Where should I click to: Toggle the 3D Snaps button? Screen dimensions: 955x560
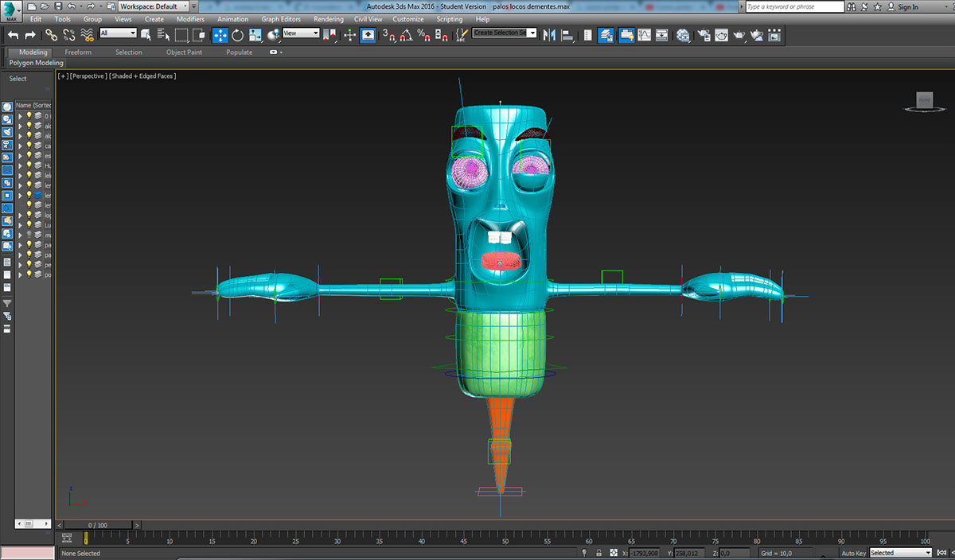coord(388,35)
